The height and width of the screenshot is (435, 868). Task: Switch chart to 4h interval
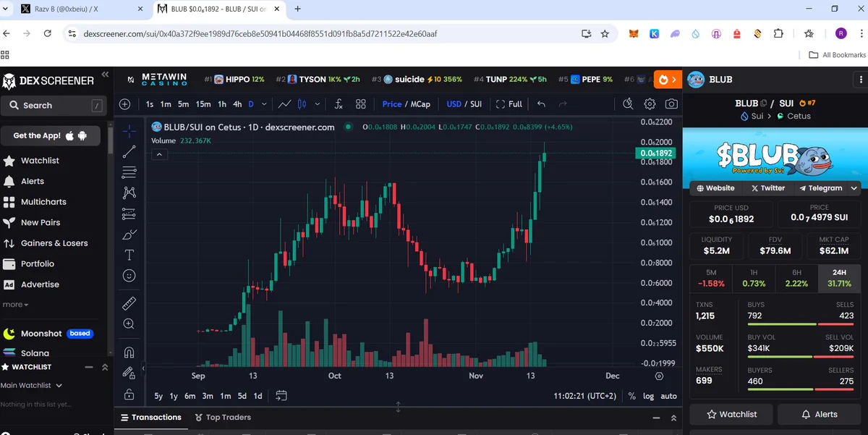coord(237,104)
